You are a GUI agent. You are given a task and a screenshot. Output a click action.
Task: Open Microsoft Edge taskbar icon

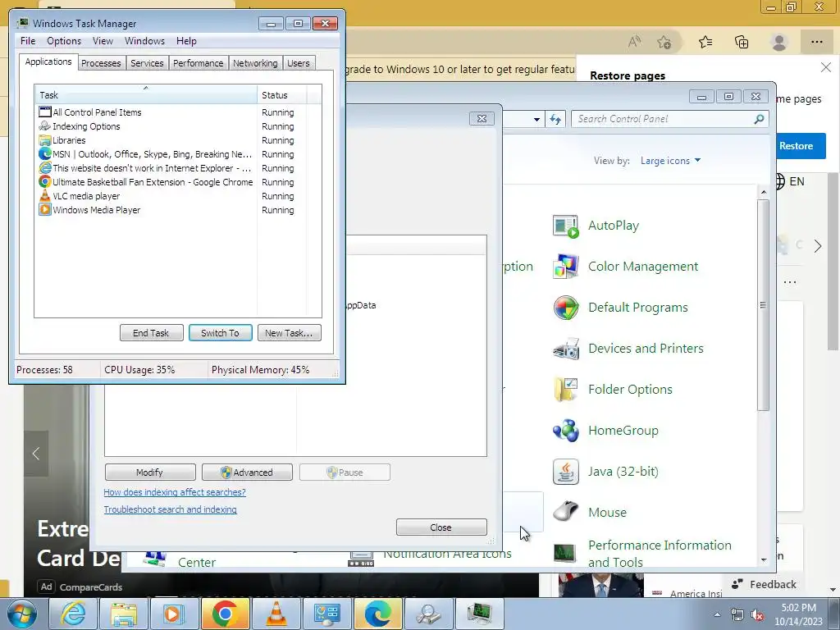click(x=377, y=614)
